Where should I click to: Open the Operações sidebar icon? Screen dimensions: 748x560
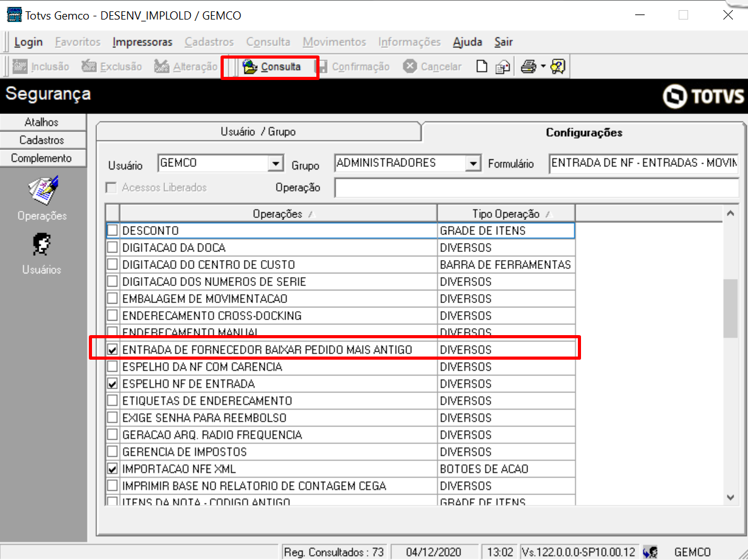point(42,190)
